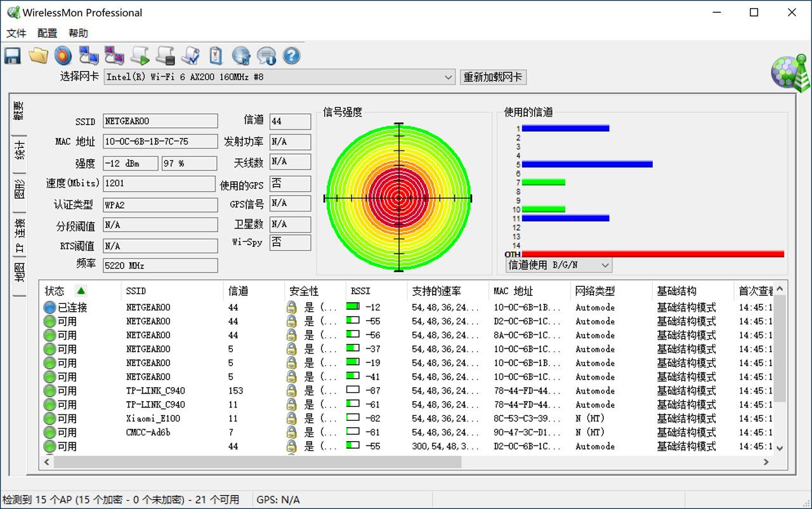Click the disconnect network icon with red cross
Viewport: 812px width, 509px height.
click(x=114, y=56)
